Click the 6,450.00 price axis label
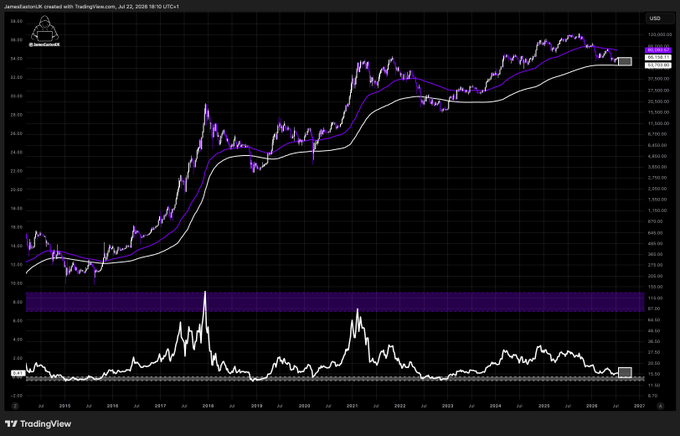The height and width of the screenshot is (436, 680). [x=658, y=145]
